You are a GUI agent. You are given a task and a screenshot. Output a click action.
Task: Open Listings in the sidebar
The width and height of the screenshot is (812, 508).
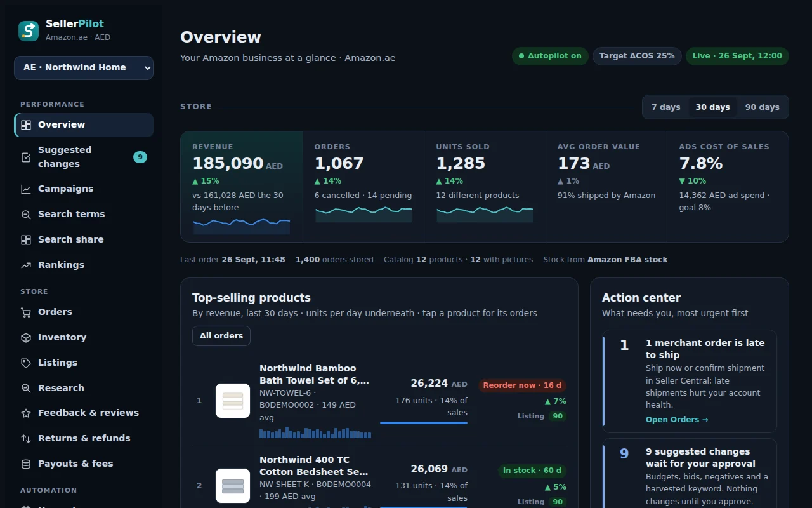(84, 363)
